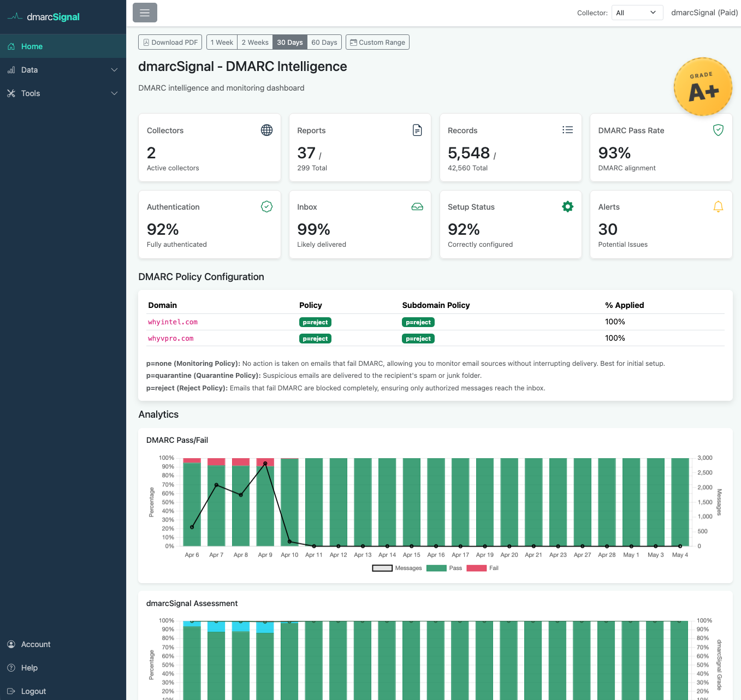
Task: Click the Logout arrow icon
Action: click(11, 691)
